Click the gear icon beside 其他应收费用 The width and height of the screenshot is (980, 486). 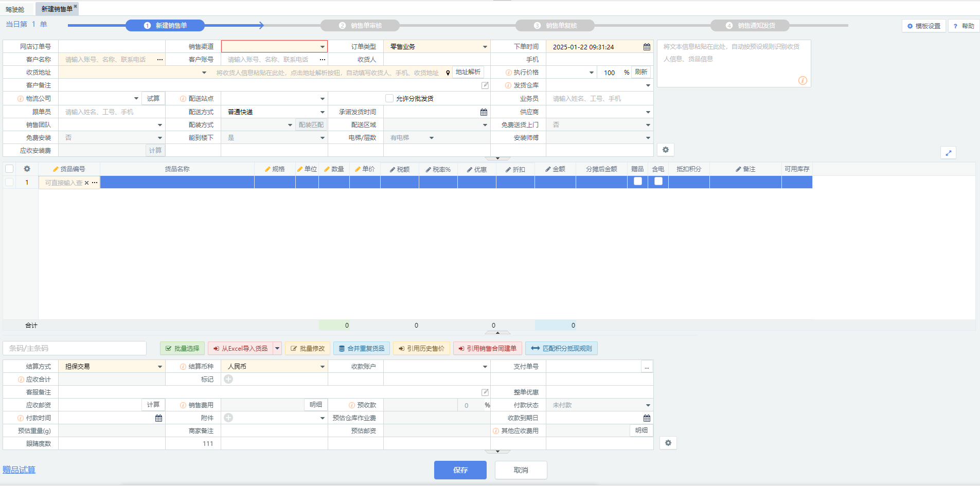point(668,443)
